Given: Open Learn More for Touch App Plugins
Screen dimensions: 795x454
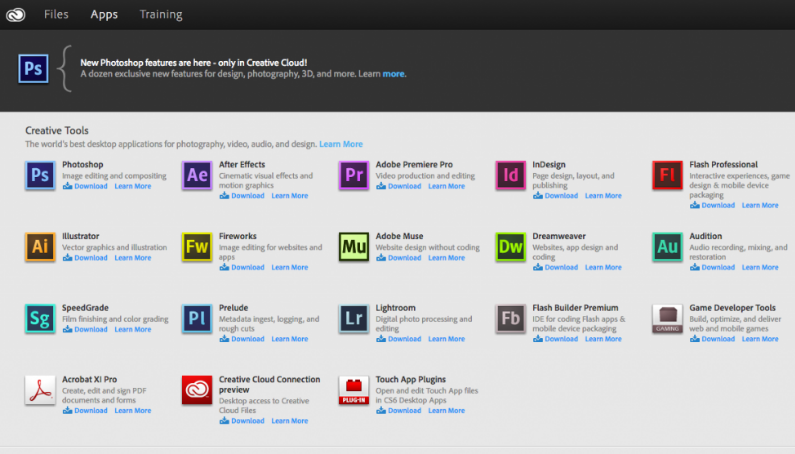Looking at the screenshot, I should click(x=446, y=410).
